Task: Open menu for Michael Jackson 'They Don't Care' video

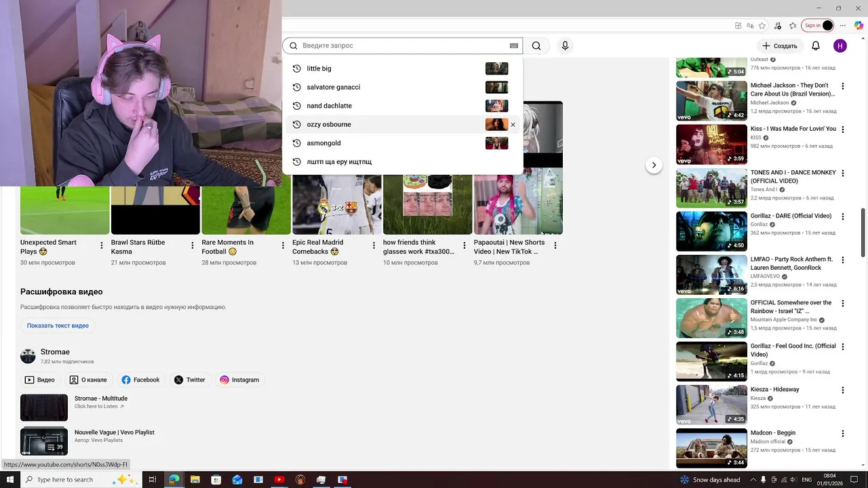Action: click(843, 86)
